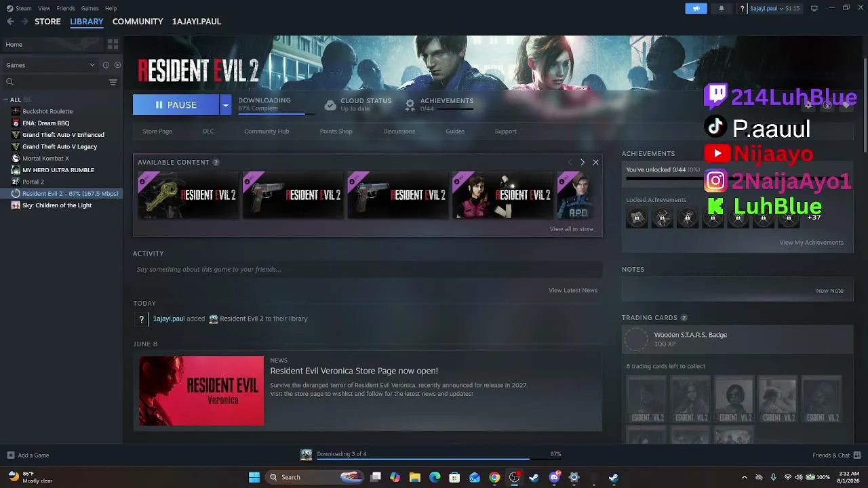The height and width of the screenshot is (488, 868).
Task: Select Buckshot Roulette in the library
Action: (x=47, y=111)
